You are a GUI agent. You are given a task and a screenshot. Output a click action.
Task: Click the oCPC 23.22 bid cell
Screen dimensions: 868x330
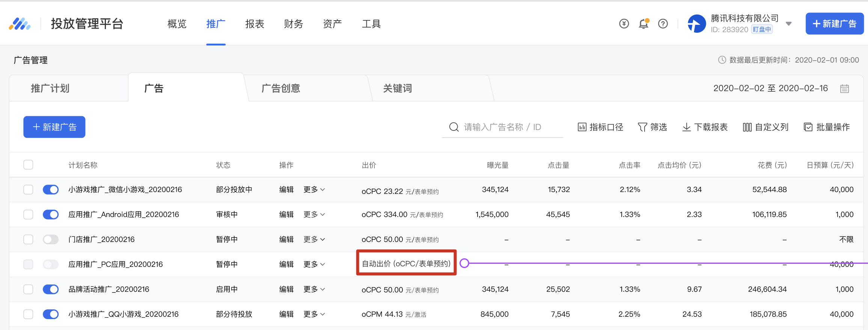[x=400, y=191]
